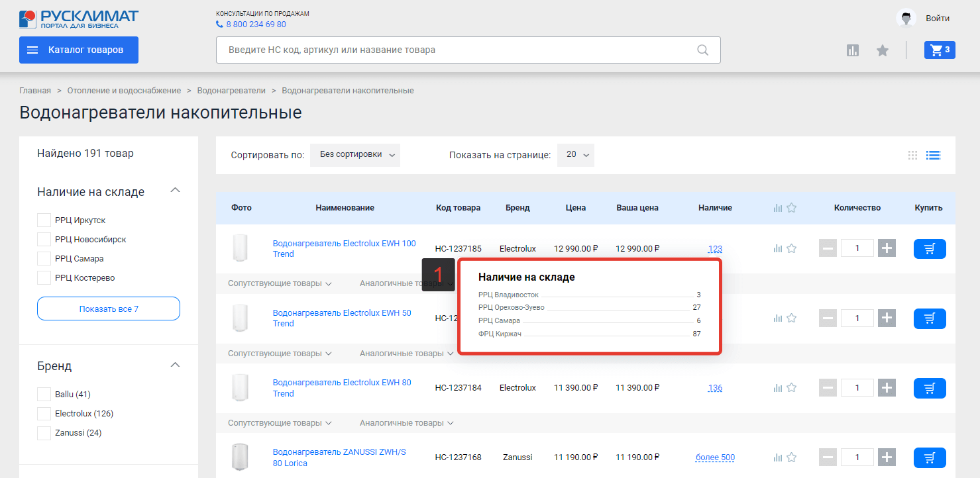
Task: Click the user avatar icon
Action: coord(906,19)
